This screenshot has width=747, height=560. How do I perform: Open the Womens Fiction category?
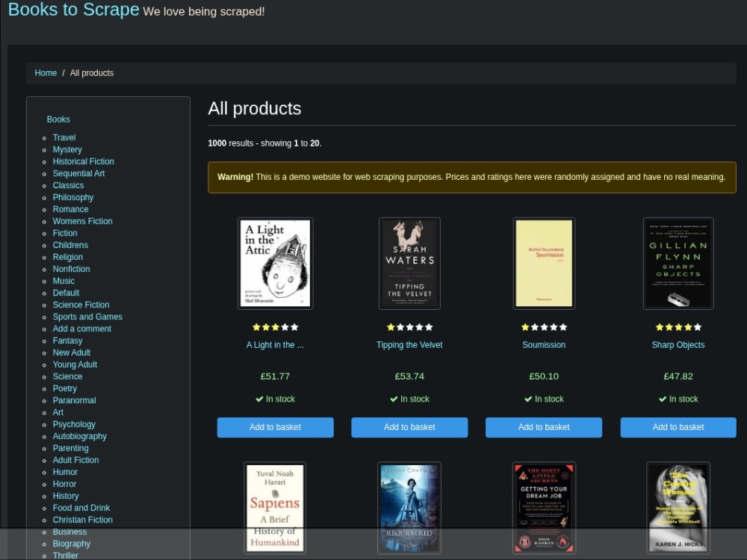click(82, 221)
